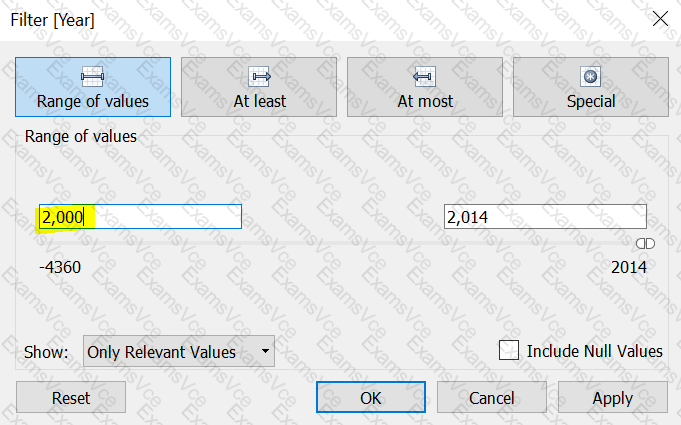Open the Only Relevant Values dropdown
The height and width of the screenshot is (425, 681).
(x=179, y=351)
